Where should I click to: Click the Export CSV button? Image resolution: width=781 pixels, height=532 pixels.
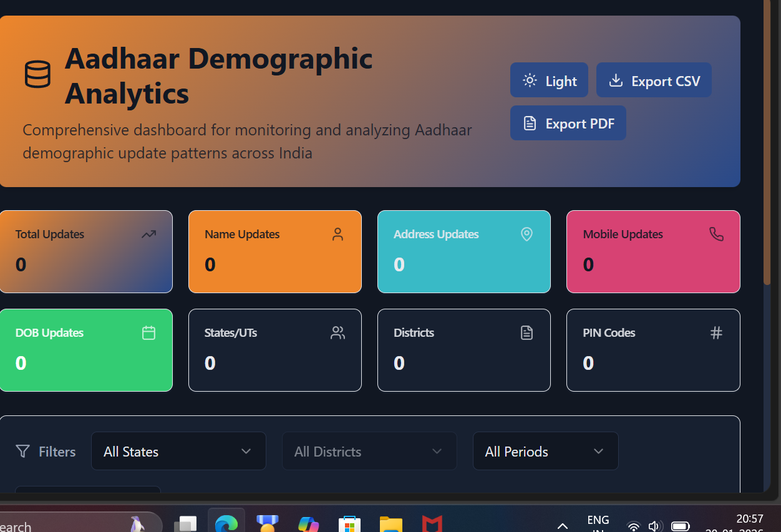654,80
